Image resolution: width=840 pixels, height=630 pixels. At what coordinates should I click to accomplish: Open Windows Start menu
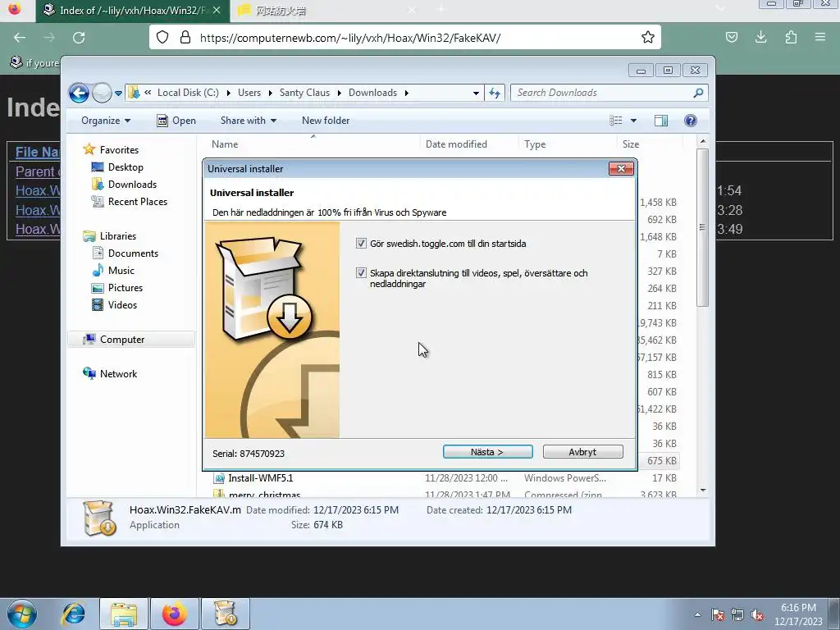[x=22, y=614]
